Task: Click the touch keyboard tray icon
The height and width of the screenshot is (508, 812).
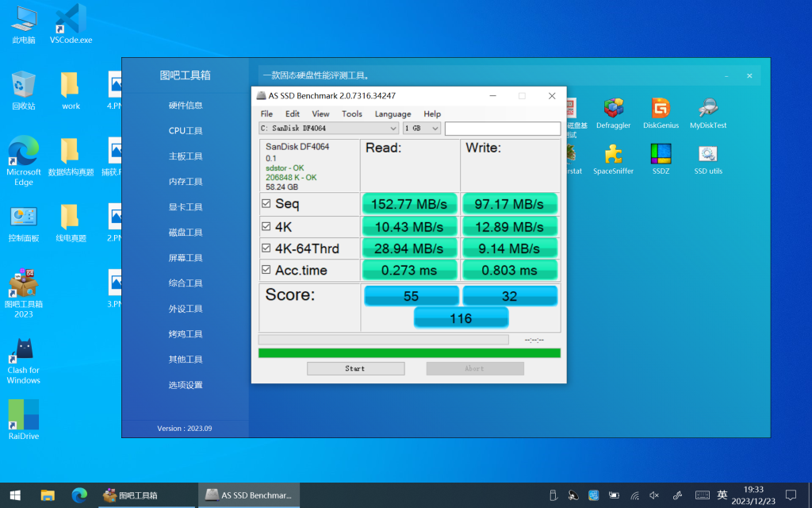Action: point(703,495)
